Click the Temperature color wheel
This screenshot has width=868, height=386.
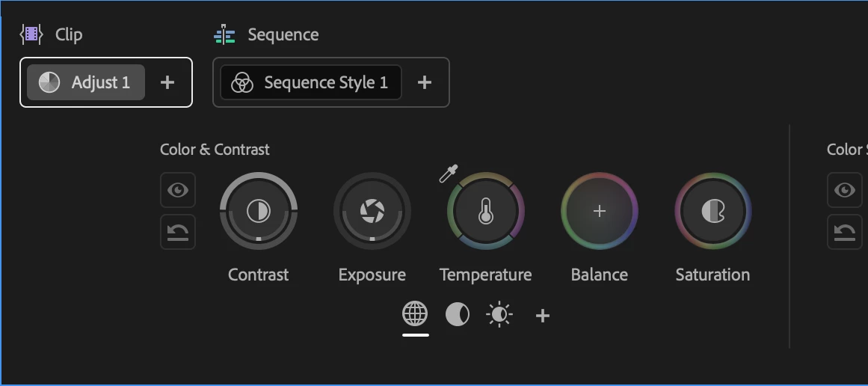coord(486,211)
